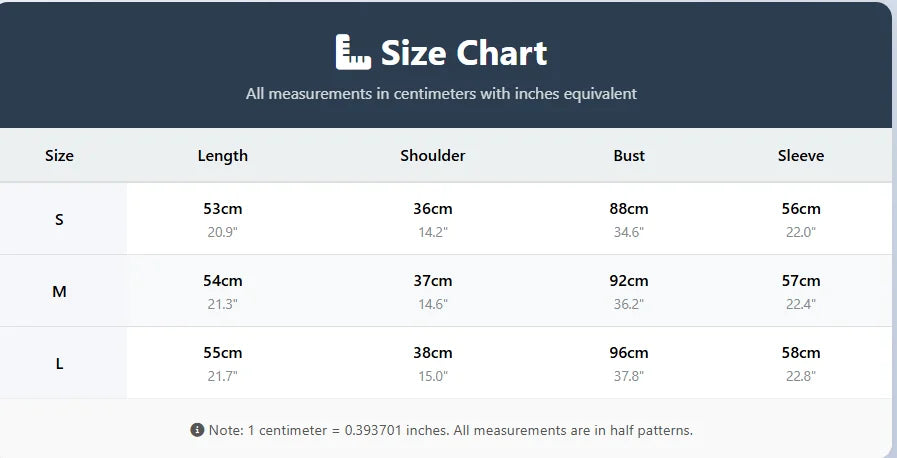Click the 36cm shoulder measurement
The height and width of the screenshot is (458, 897).
click(x=433, y=209)
